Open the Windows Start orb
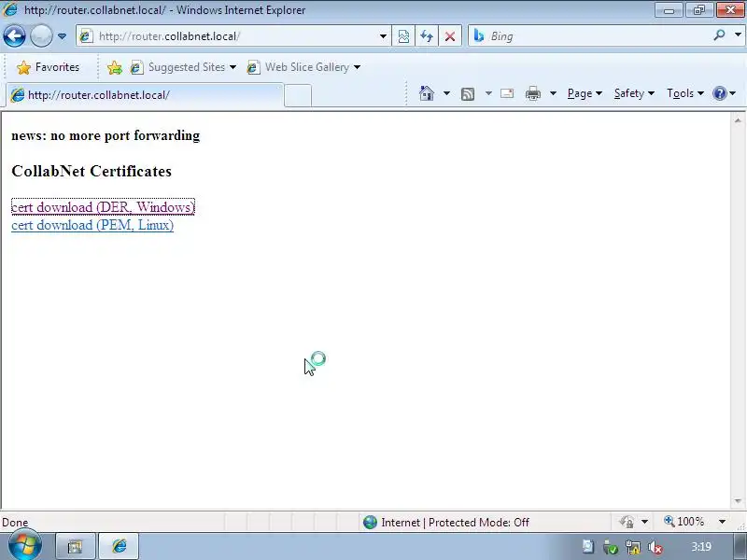The image size is (747, 560). [24, 544]
